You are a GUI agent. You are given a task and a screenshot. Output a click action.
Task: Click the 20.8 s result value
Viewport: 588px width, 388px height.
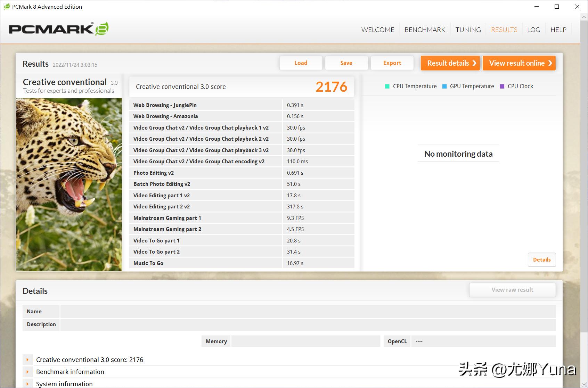[x=294, y=241]
